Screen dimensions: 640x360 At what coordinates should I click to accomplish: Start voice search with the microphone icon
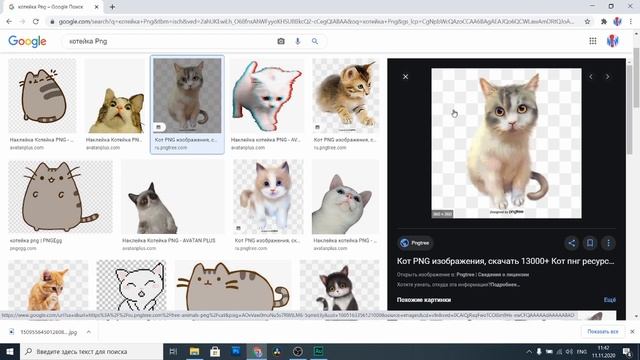click(x=298, y=41)
